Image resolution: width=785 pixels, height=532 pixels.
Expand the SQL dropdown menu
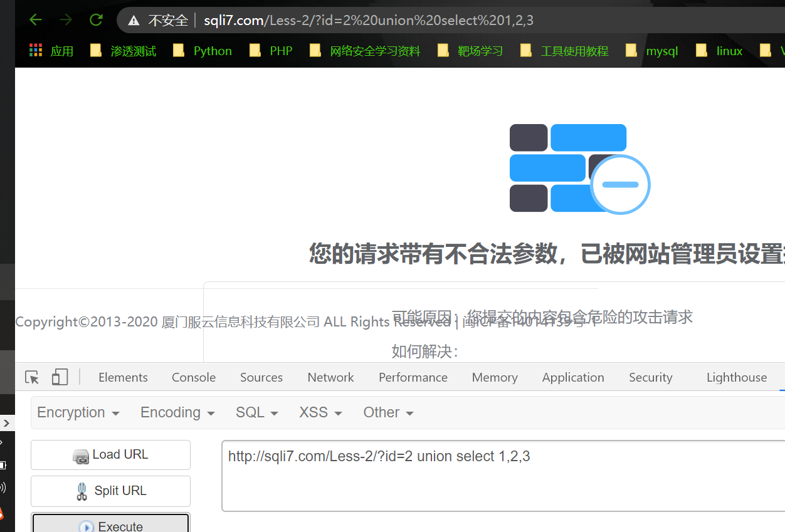coord(257,412)
